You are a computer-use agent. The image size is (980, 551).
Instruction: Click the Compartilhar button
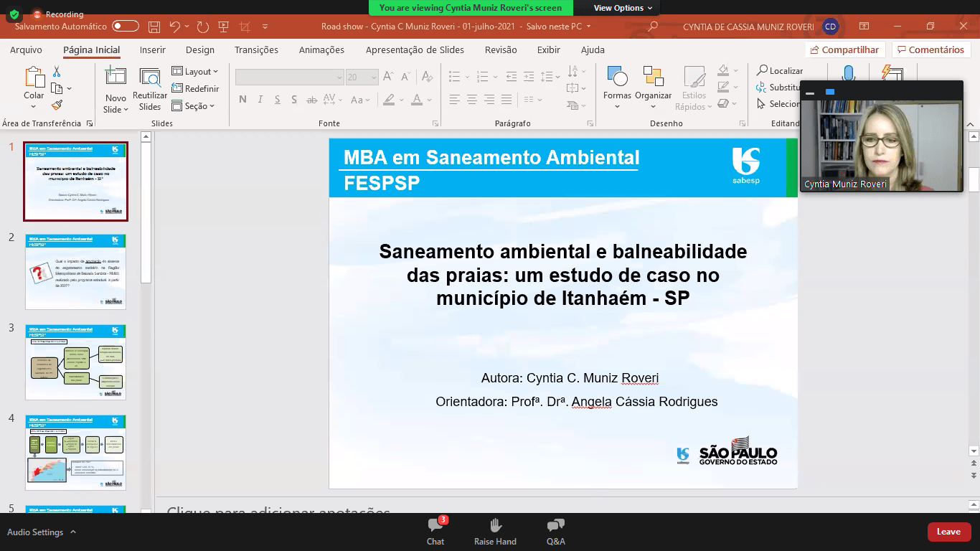coord(844,50)
